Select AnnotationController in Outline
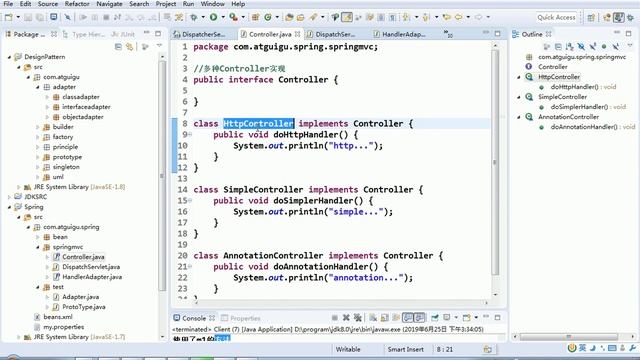The height and width of the screenshot is (360, 640). tap(568, 117)
